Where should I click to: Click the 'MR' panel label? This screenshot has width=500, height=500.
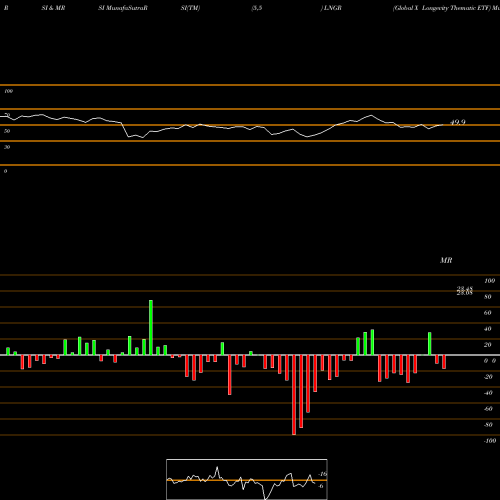(446, 260)
